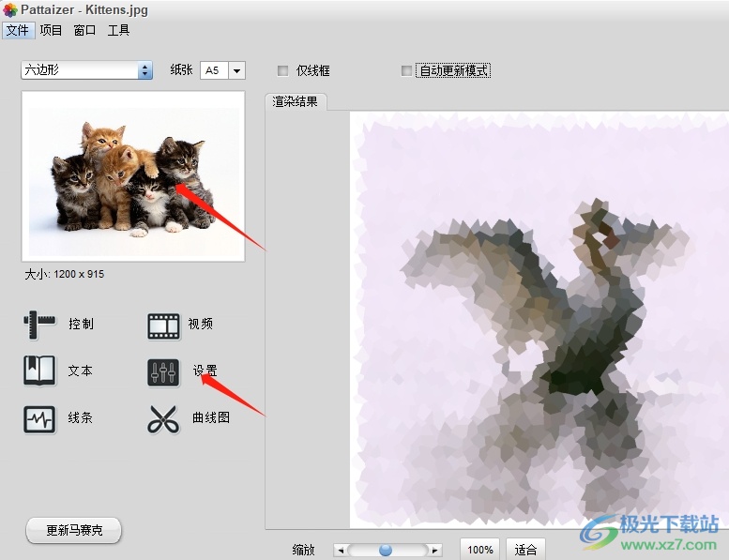Click the 更新马赛克 button
This screenshot has width=729, height=560.
[x=73, y=530]
